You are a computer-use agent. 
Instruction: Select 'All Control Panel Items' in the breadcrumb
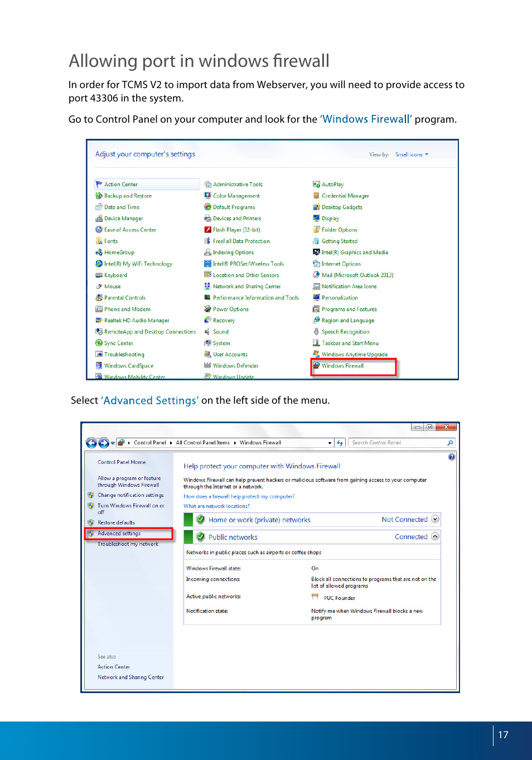click(x=203, y=443)
